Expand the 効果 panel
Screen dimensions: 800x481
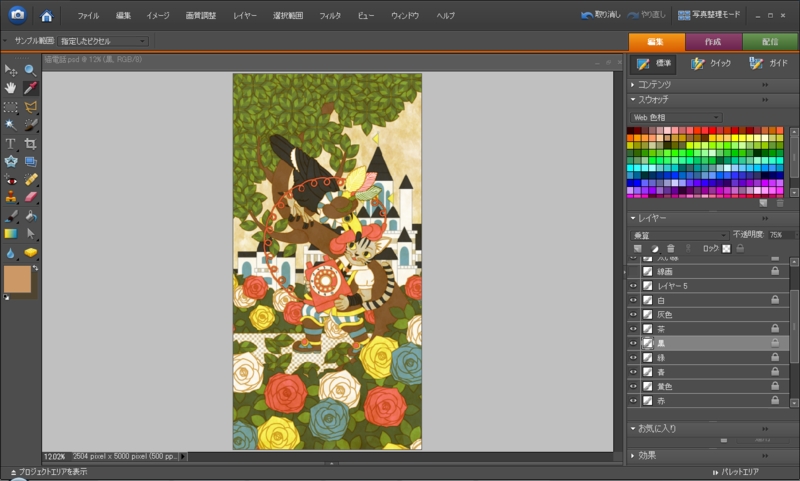tap(633, 455)
